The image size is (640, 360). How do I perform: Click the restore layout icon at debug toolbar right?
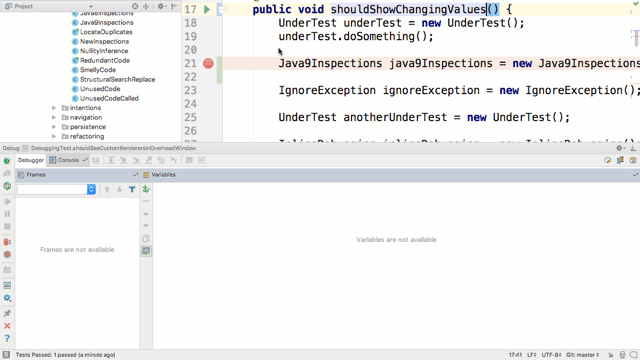[x=633, y=160]
